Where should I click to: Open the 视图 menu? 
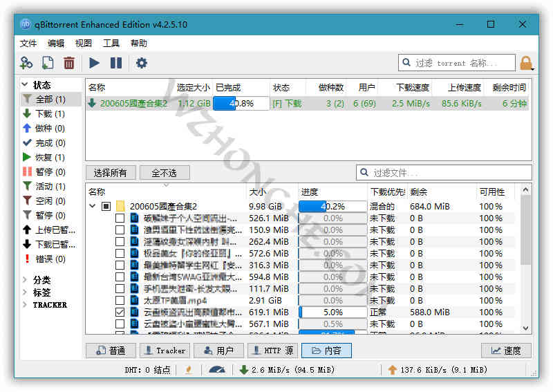83,44
